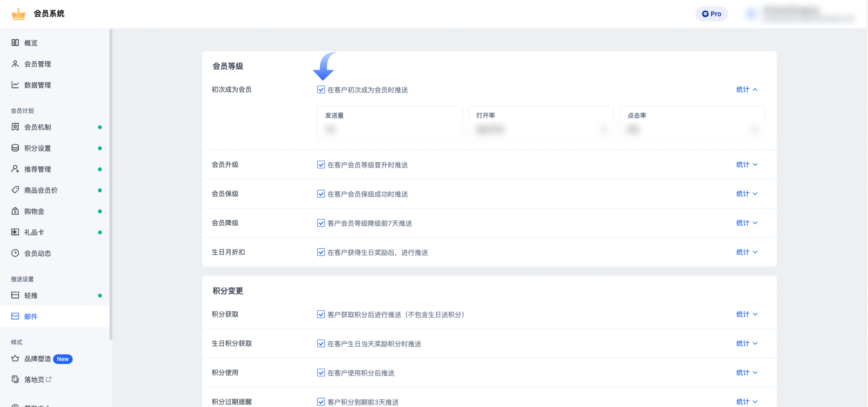Click the Pro badge circle icon
Viewport: 868px width, 407px height.
(705, 14)
